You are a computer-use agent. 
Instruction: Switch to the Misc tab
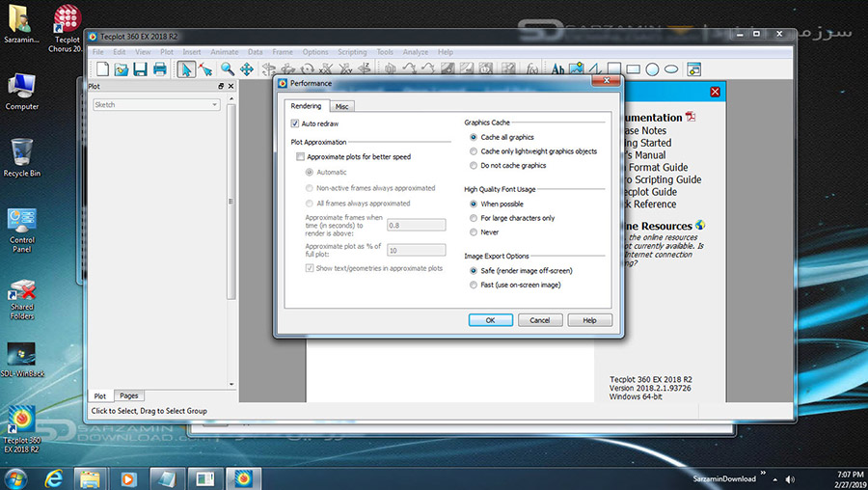coord(342,106)
